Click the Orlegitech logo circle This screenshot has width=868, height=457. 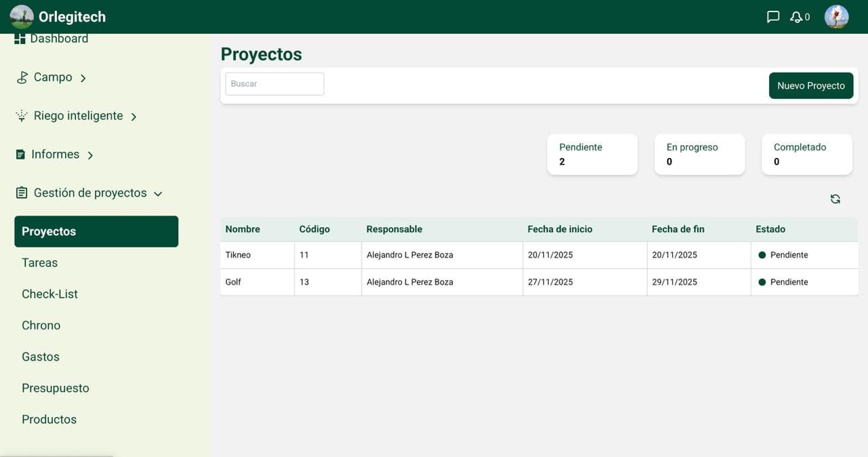pyautogui.click(x=21, y=16)
